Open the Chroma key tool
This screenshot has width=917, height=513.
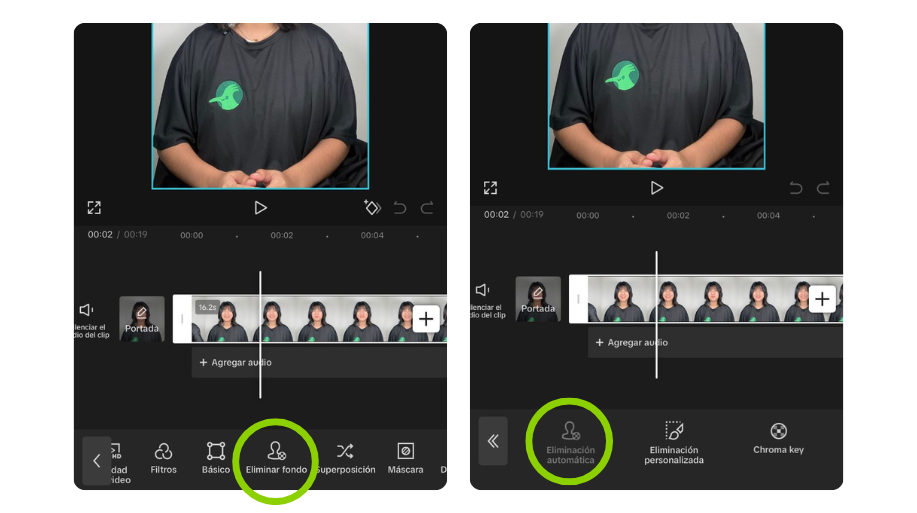point(778,437)
